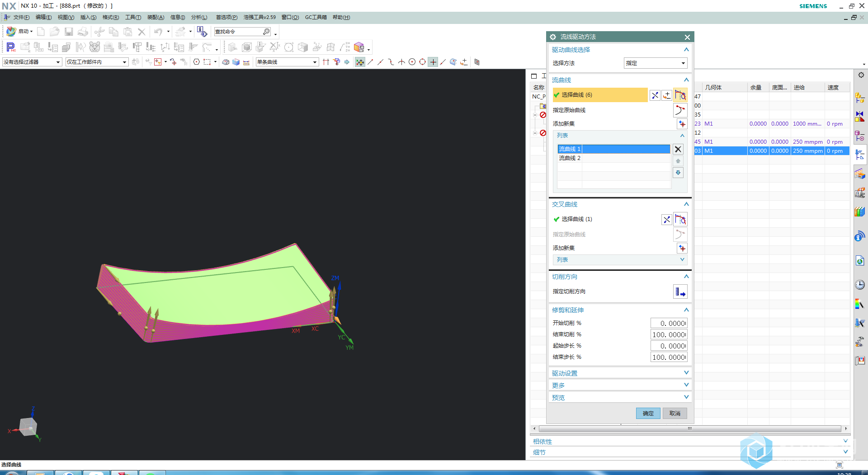Click the settings gear icon at top of the side resource bar
The height and width of the screenshot is (475, 868).
(861, 75)
